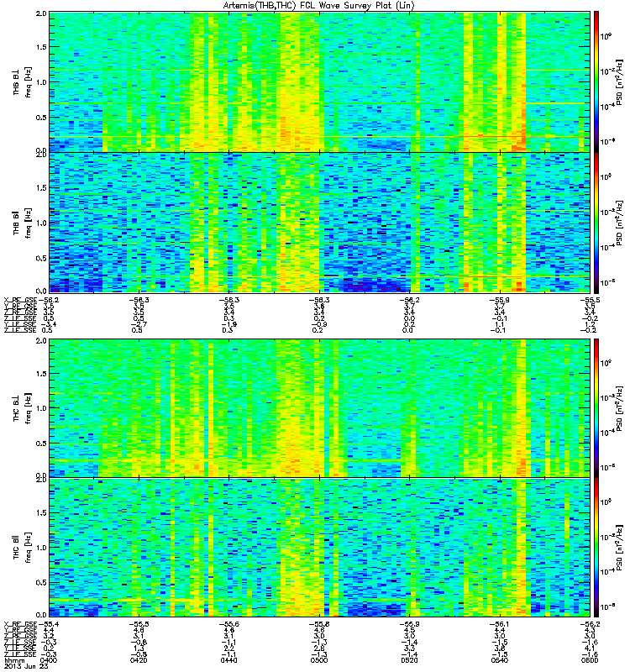Select the 0400 time tick label
Viewport: 630px width, 672px height.
click(48, 660)
